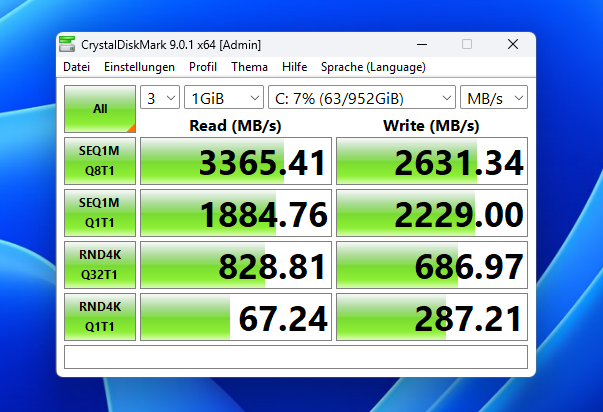
Task: Select the 686.97 write result
Action: click(432, 265)
